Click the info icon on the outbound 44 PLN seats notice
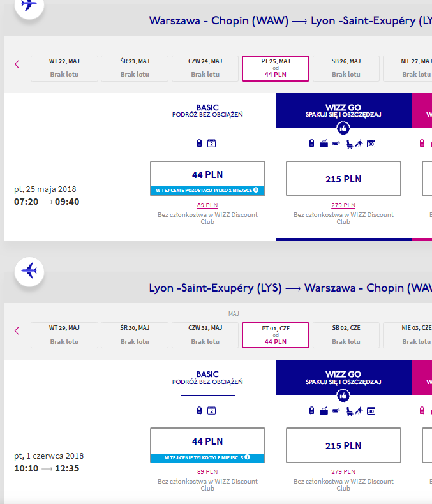Screen dimensions: 432x504 coord(256,190)
